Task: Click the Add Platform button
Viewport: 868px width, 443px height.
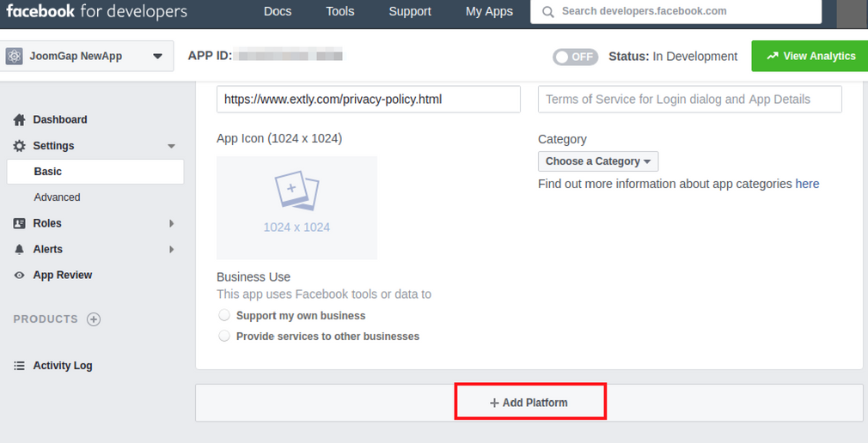Action: pos(529,403)
